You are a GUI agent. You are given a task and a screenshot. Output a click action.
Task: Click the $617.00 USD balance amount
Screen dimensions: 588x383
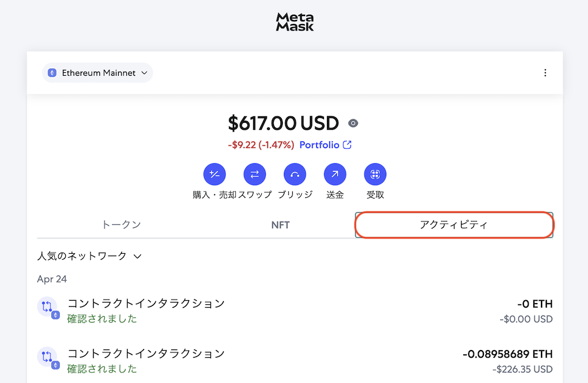pyautogui.click(x=283, y=123)
